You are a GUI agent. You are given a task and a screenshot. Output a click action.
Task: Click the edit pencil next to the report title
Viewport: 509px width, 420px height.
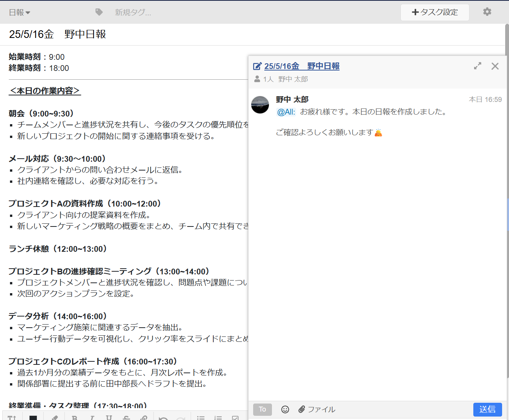click(257, 66)
